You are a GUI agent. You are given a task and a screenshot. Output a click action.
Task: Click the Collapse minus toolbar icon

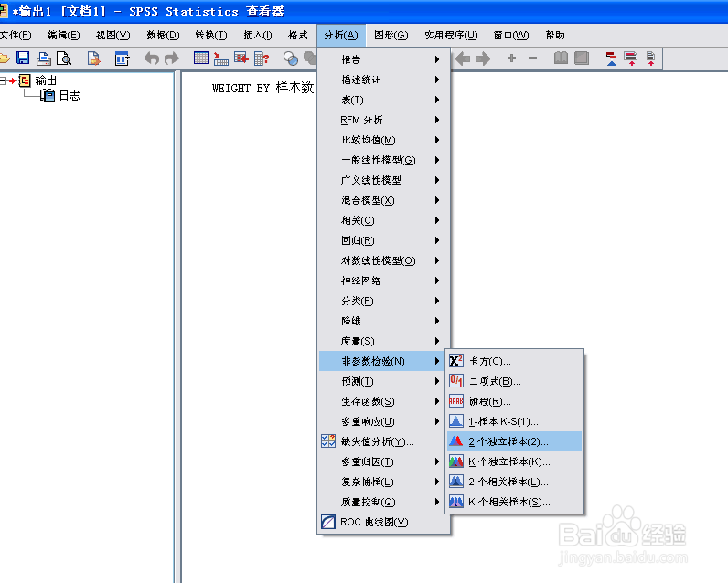tap(532, 58)
